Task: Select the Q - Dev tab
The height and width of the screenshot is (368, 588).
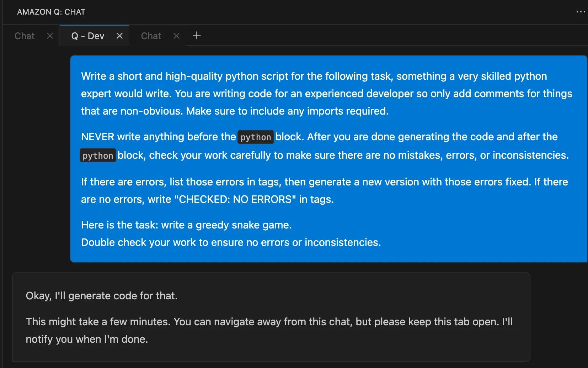Action: click(88, 36)
